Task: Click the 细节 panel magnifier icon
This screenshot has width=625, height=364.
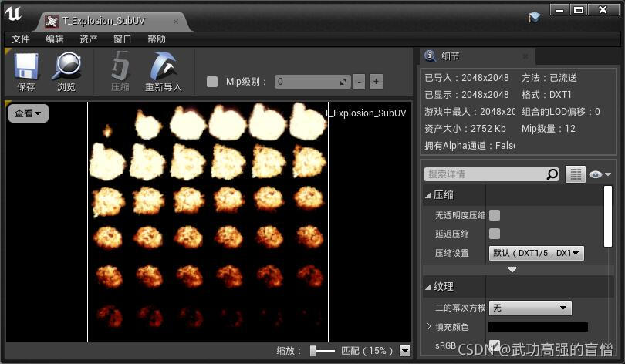Action: click(x=430, y=56)
